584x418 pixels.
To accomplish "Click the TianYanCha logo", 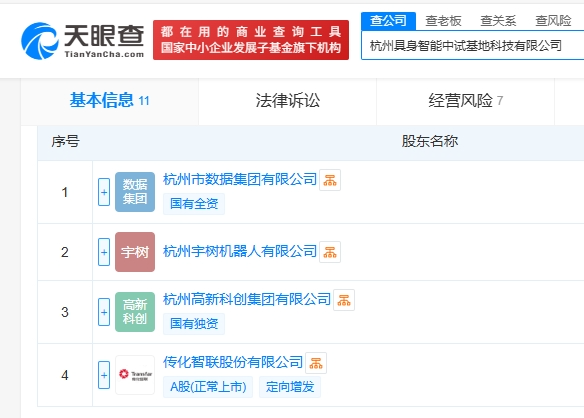I will pos(83,41).
